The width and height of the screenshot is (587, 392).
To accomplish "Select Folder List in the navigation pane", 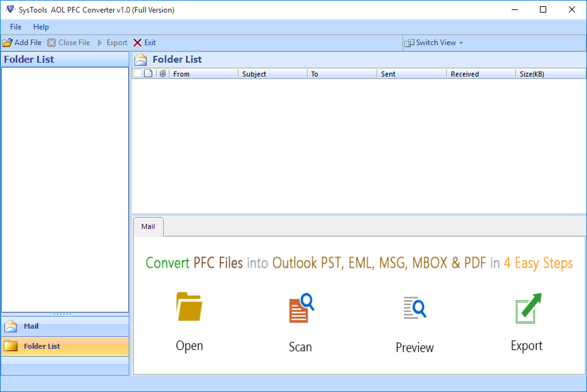I will point(65,346).
